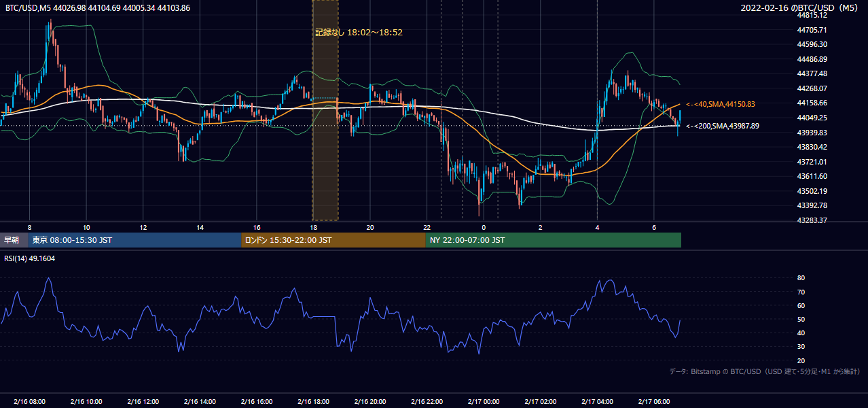Click RSI axis level 70
868x408 pixels.
[801, 292]
